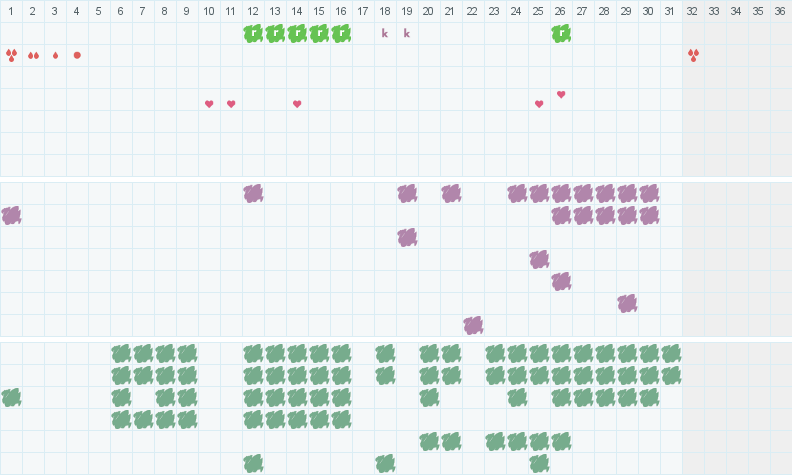The height and width of the screenshot is (475, 792).
Task: Select the purple 'k' marker on day 19
Action: pos(407,33)
